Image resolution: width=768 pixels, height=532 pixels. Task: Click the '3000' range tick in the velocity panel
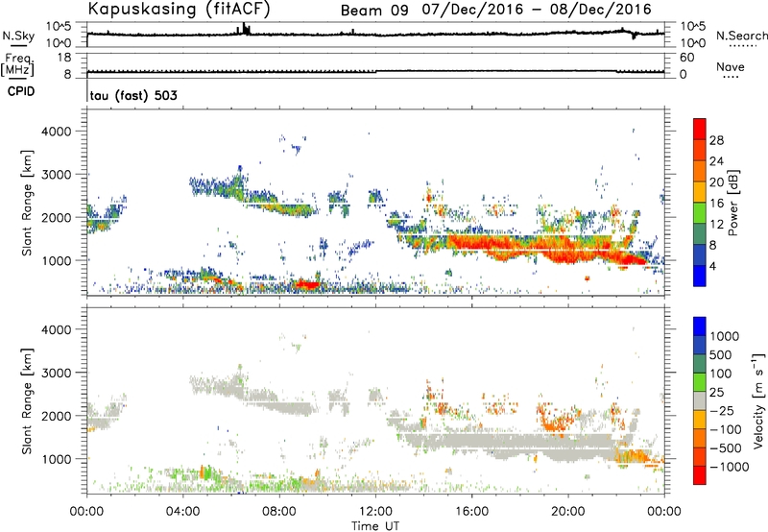coord(56,373)
